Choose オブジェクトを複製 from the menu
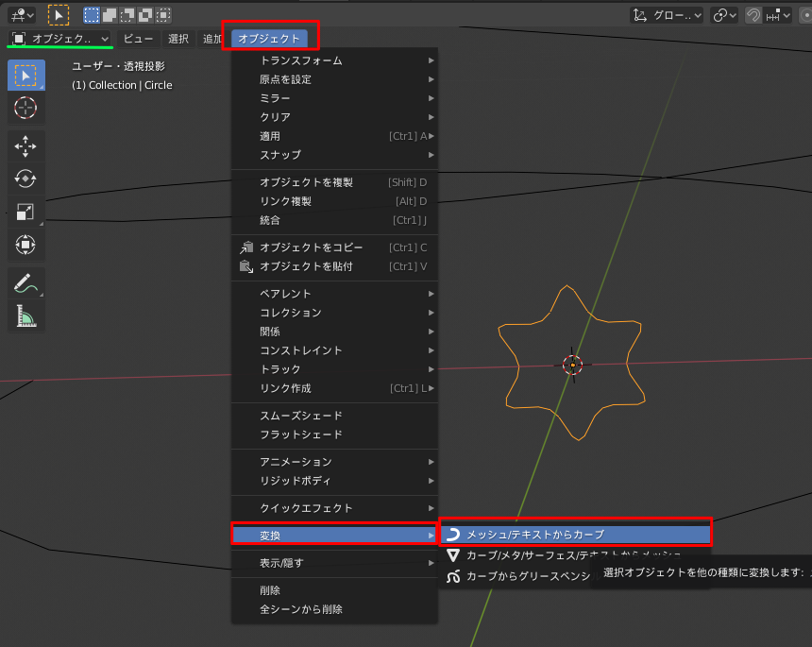Image resolution: width=812 pixels, height=647 pixels. [x=334, y=182]
